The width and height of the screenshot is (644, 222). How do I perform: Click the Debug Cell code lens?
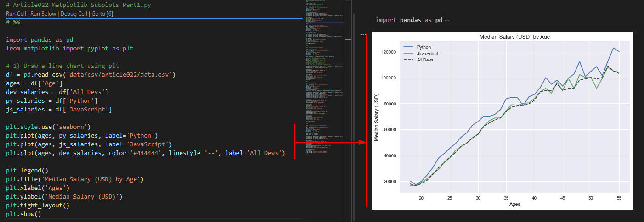[73, 14]
